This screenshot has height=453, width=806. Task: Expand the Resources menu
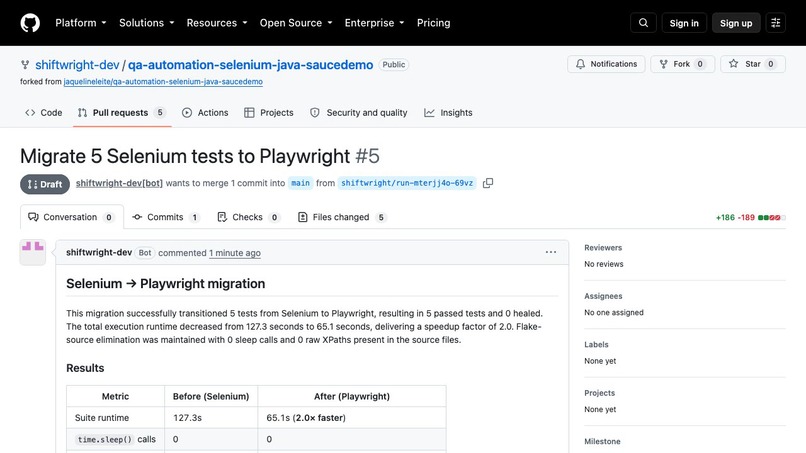(x=217, y=23)
